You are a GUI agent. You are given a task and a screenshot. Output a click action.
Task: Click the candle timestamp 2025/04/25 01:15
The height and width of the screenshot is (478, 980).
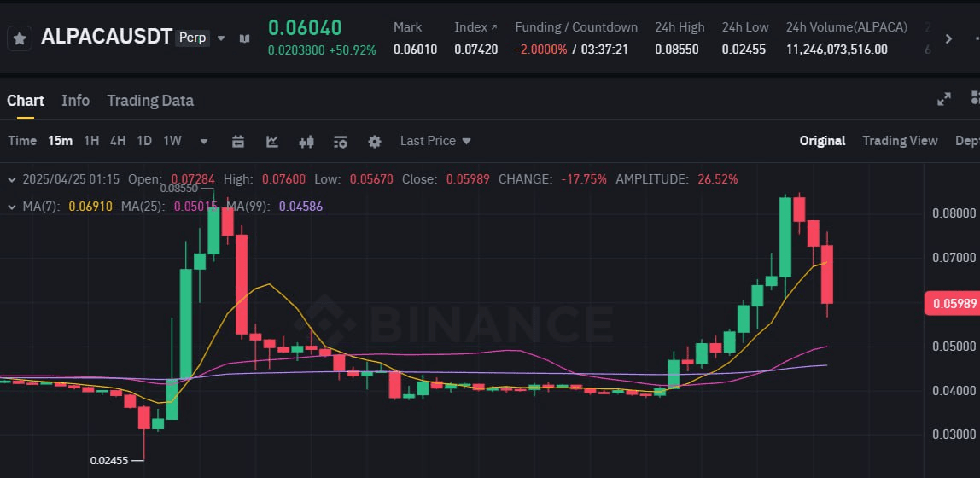coord(71,179)
